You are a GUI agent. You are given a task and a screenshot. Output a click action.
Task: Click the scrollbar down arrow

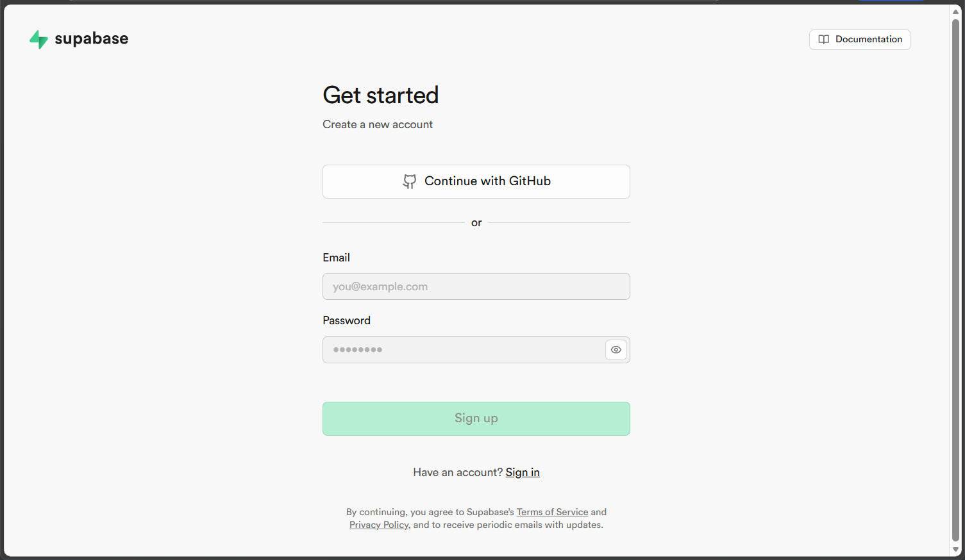pos(955,550)
